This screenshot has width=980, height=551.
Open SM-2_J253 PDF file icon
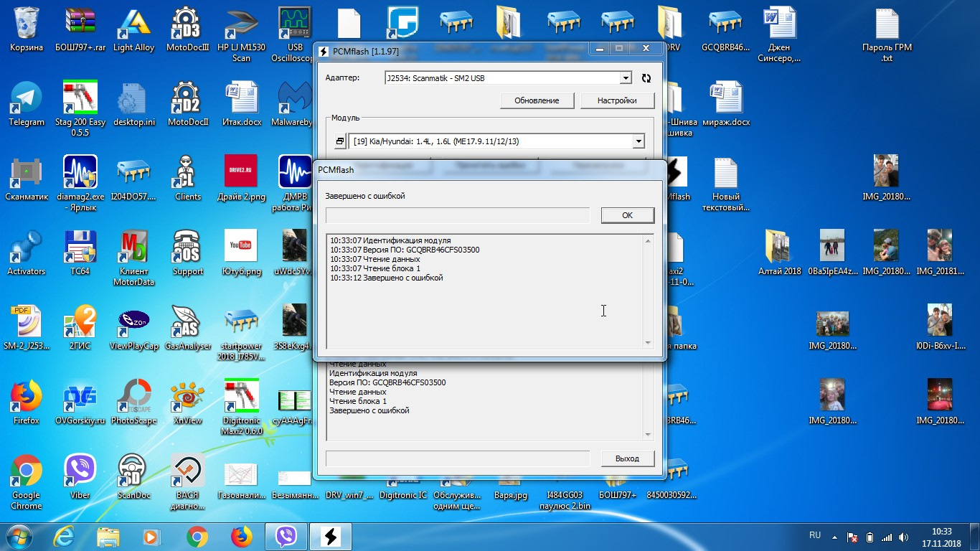pyautogui.click(x=27, y=329)
